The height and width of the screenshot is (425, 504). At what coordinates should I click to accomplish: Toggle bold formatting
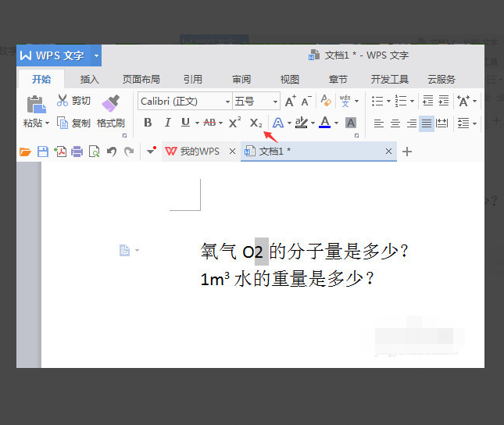point(148,123)
